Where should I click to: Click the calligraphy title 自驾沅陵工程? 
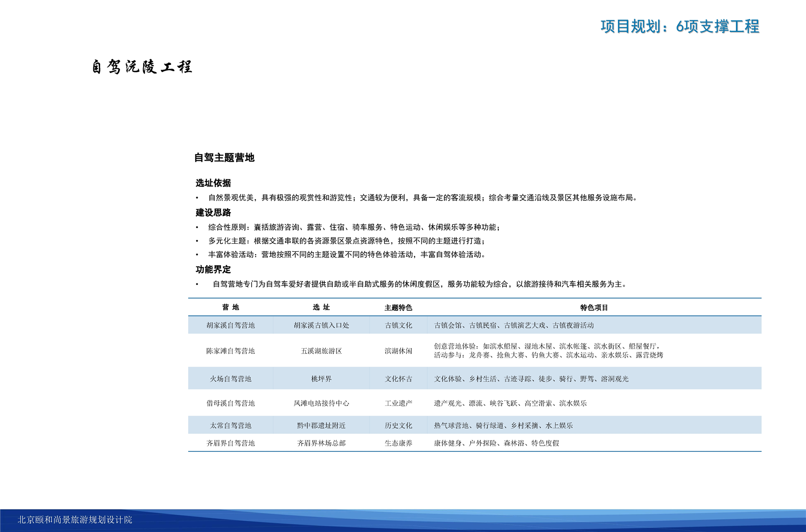pos(142,67)
